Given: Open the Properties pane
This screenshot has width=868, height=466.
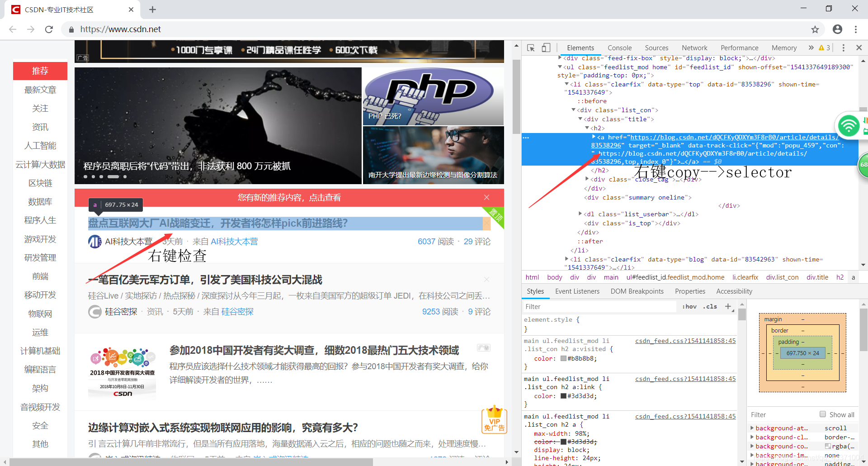Looking at the screenshot, I should (690, 291).
